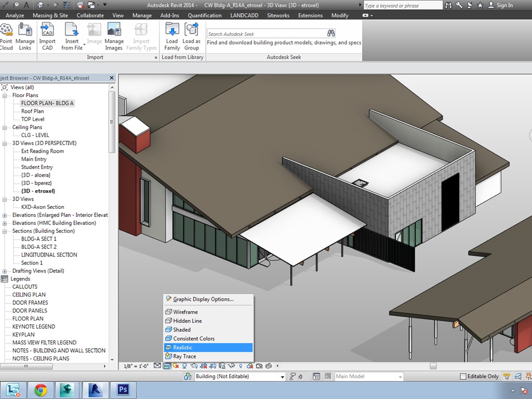Click the keyword or phrase search field
Viewport: 532px width, 399px height.
click(x=403, y=5)
